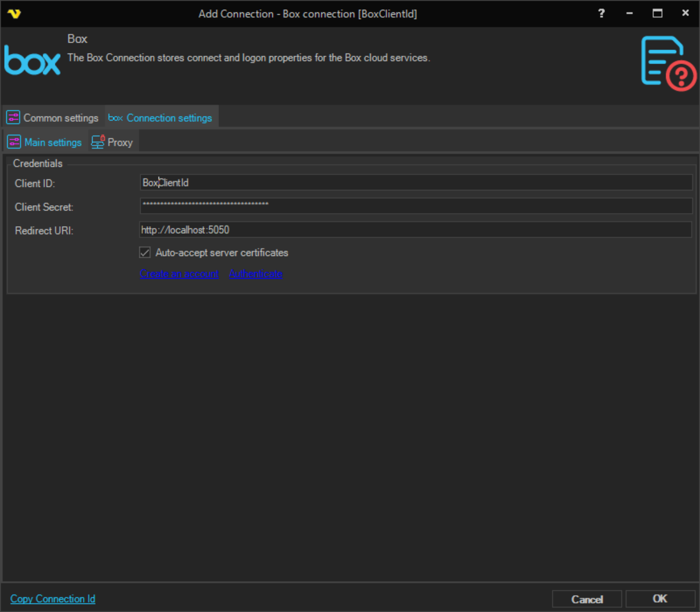Screen dimensions: 700x612
Task: Open help with the question mark title button
Action: pyautogui.click(x=601, y=13)
